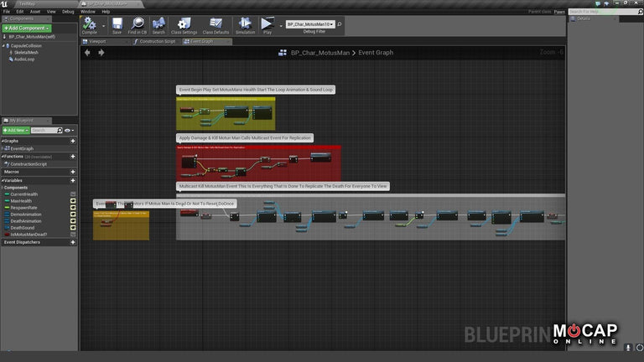Navigate back with graph left arrow

point(88,53)
